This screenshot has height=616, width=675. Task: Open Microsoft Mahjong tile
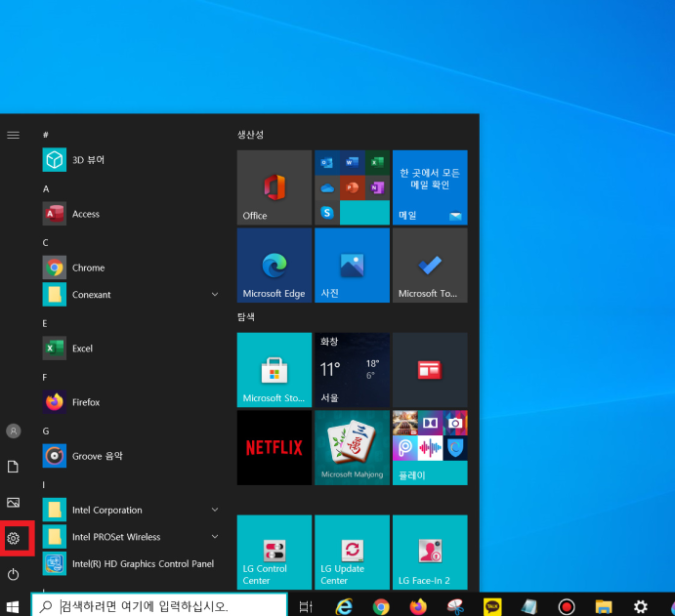coord(352,448)
